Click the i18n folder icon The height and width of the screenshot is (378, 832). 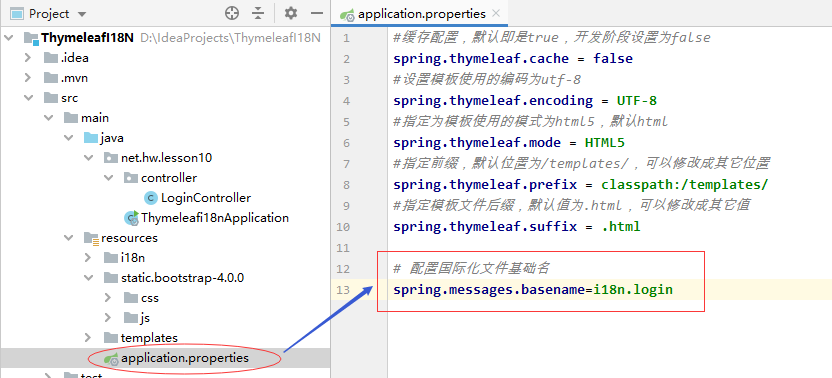(111, 258)
